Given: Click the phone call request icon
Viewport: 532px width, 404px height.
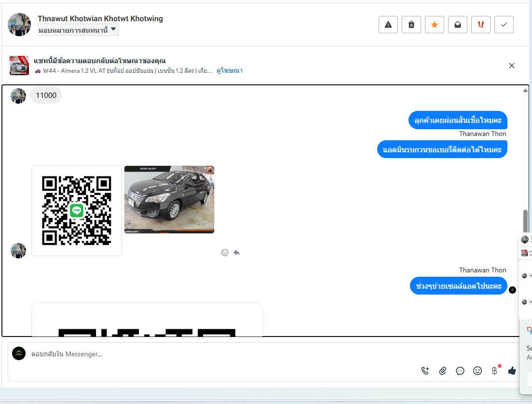Looking at the screenshot, I should [425, 371].
